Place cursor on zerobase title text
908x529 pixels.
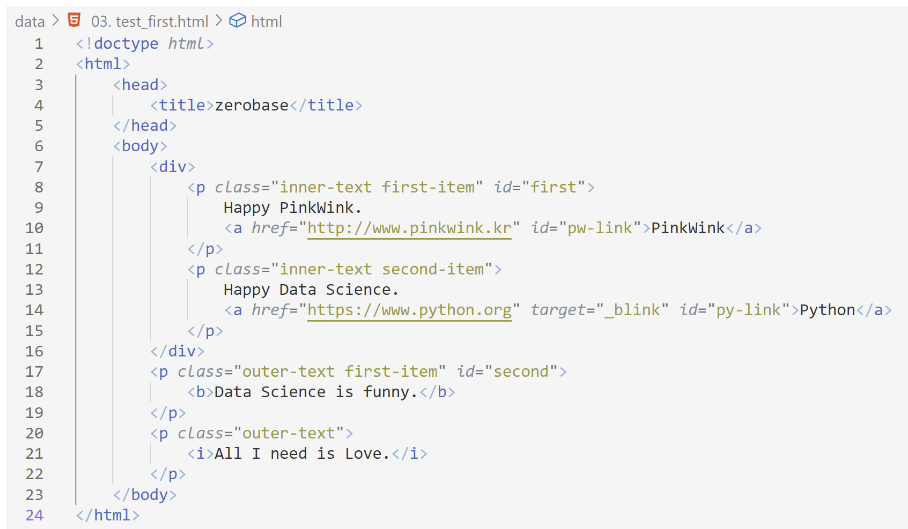coord(251,105)
